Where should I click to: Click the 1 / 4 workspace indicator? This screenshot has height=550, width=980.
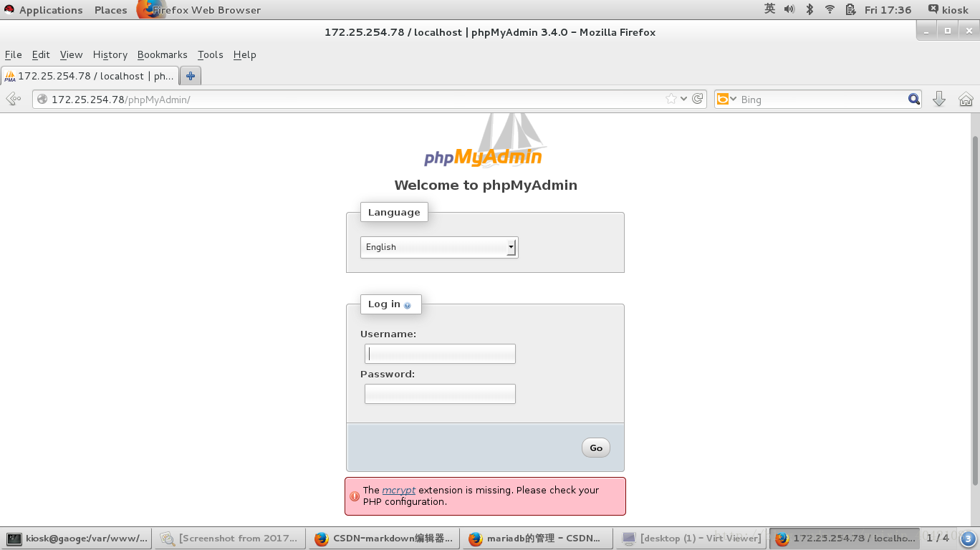[938, 538]
